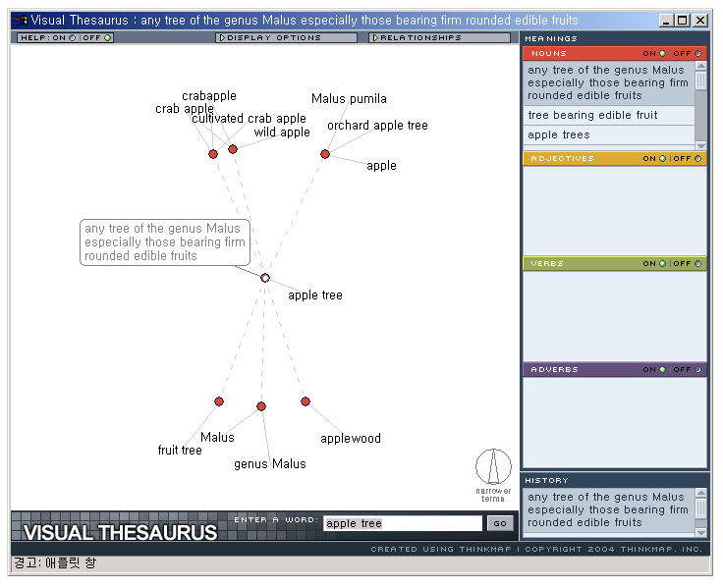Click the Meanings list scroll-down arrow
This screenshot has height=588, width=723.
[x=700, y=145]
